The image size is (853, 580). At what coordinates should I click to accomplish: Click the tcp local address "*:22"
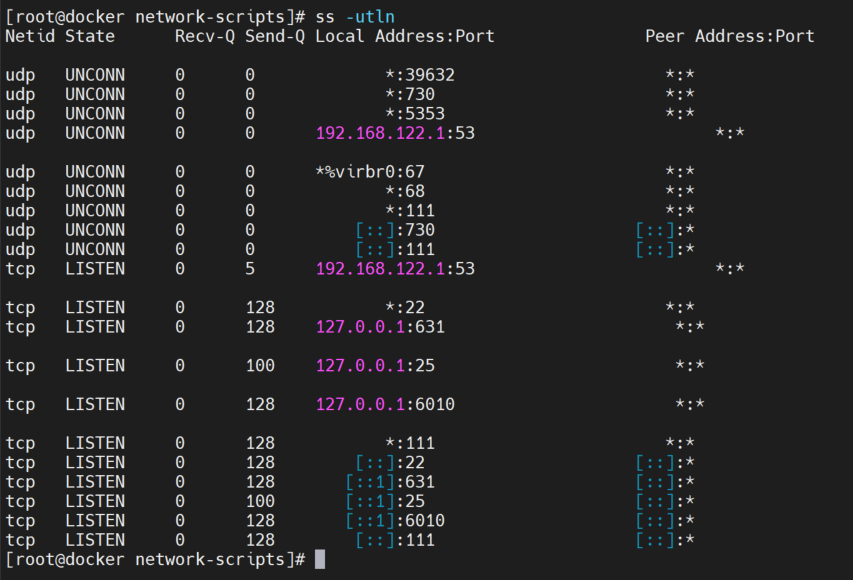click(x=405, y=307)
